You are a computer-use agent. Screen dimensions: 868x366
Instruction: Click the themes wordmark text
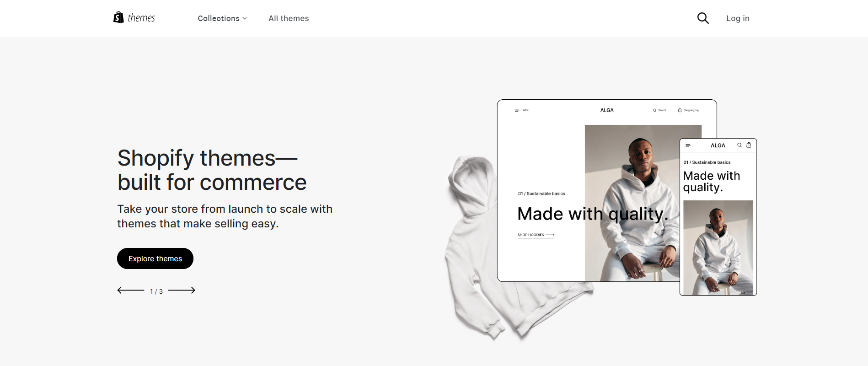pyautogui.click(x=141, y=18)
